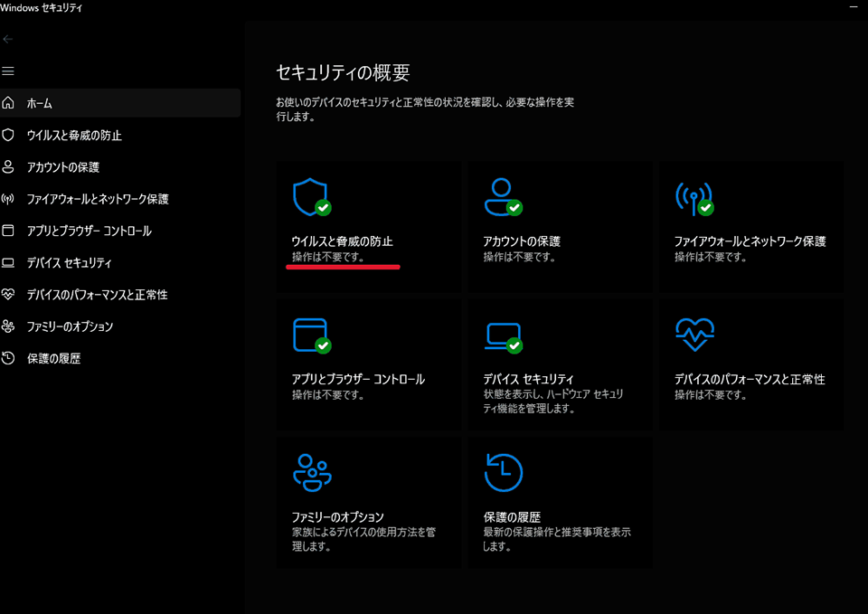
Task: Select ファミリーのオプション in sidebar
Action: pos(120,326)
